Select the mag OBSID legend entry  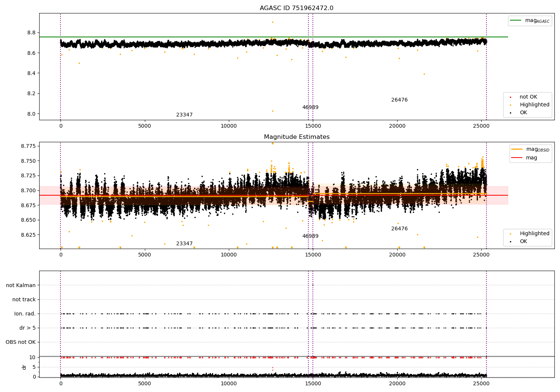pyautogui.click(x=531, y=149)
